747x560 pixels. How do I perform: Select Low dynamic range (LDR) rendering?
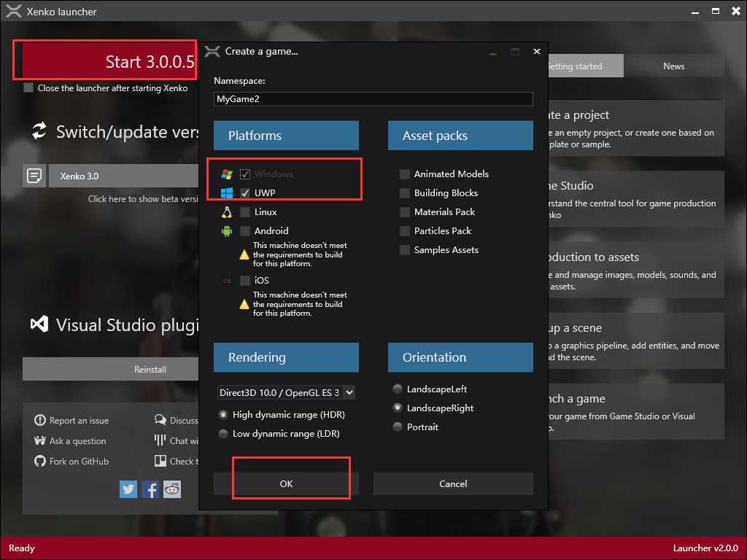click(223, 434)
